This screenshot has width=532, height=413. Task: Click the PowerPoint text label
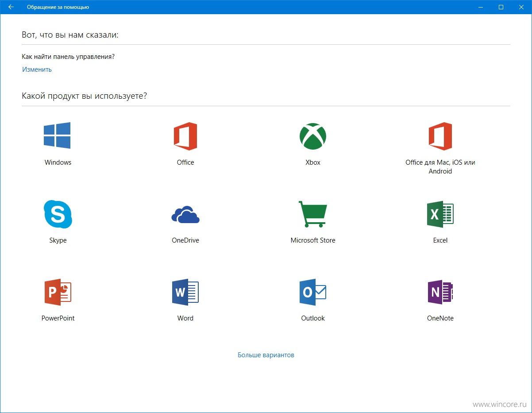pos(58,318)
